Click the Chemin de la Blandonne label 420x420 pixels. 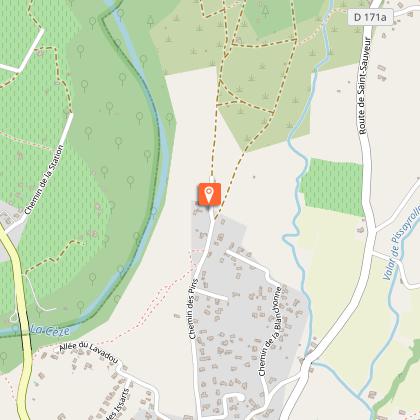(x=270, y=331)
